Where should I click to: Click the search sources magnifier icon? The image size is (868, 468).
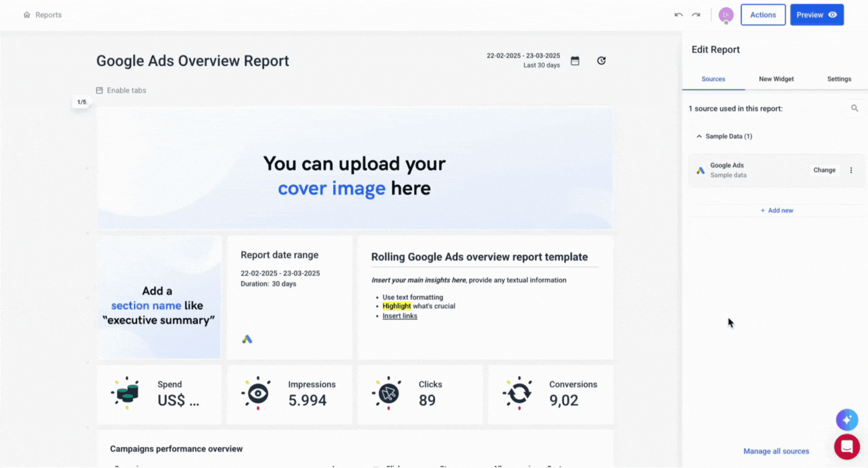854,108
